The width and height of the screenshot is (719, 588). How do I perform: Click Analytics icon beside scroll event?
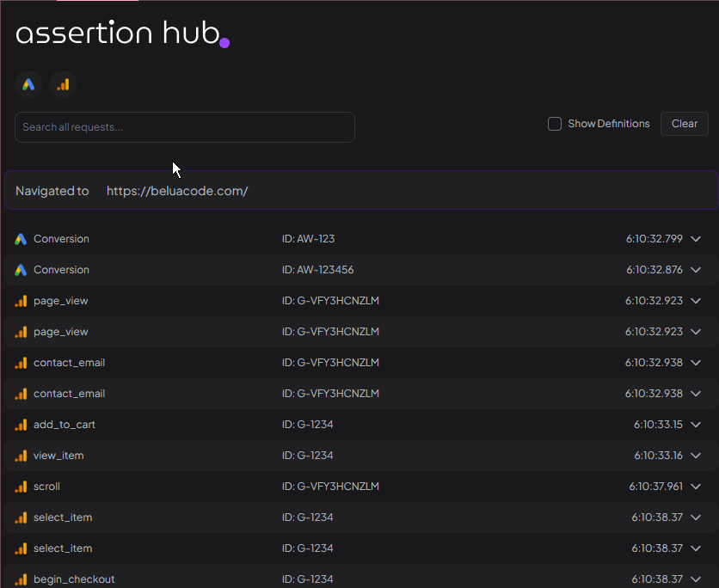click(x=22, y=487)
